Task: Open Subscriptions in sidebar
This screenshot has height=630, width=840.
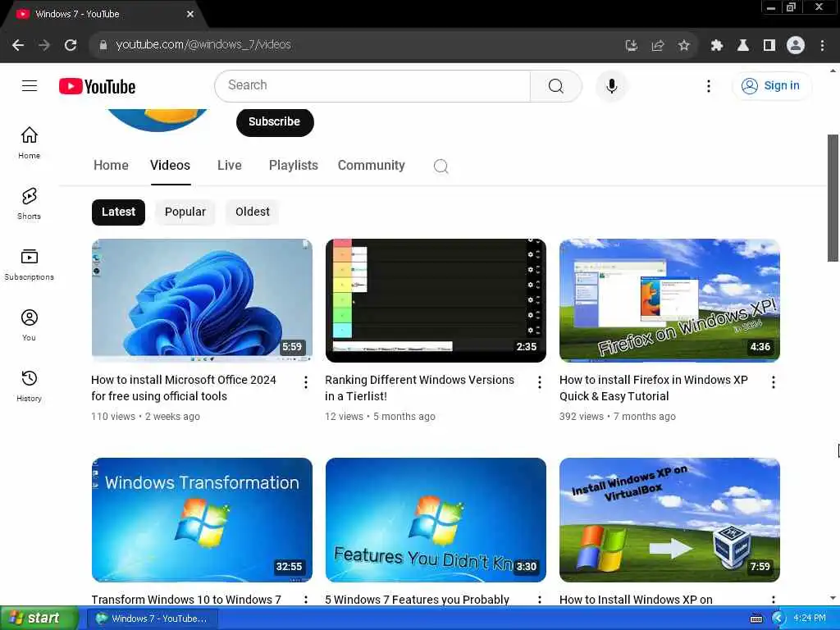Action: [29, 265]
